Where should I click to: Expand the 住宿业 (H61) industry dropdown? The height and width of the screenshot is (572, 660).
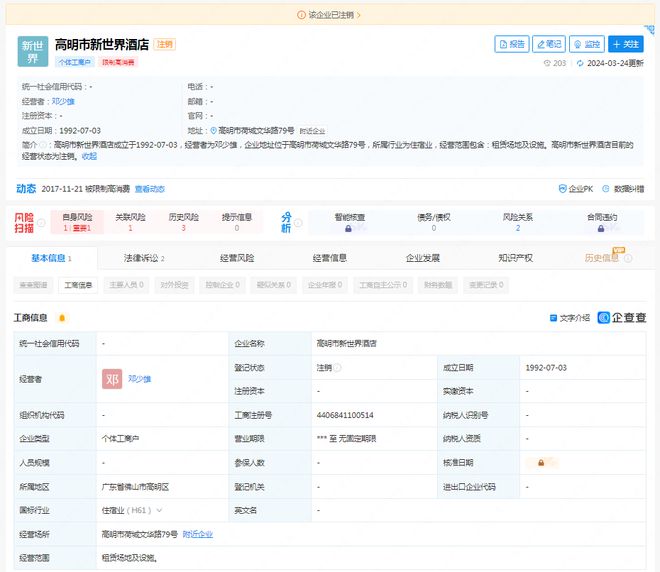(160, 511)
